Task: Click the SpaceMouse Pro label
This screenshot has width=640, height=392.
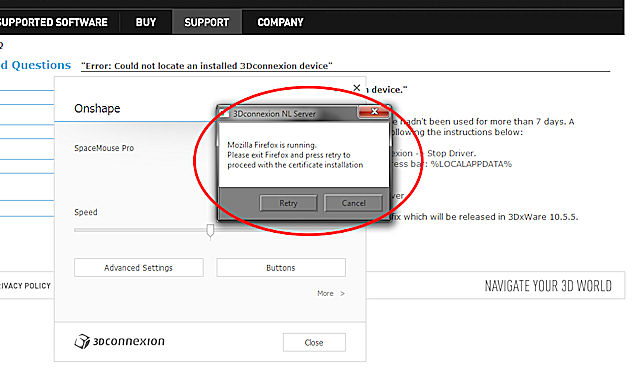Action: [x=104, y=148]
